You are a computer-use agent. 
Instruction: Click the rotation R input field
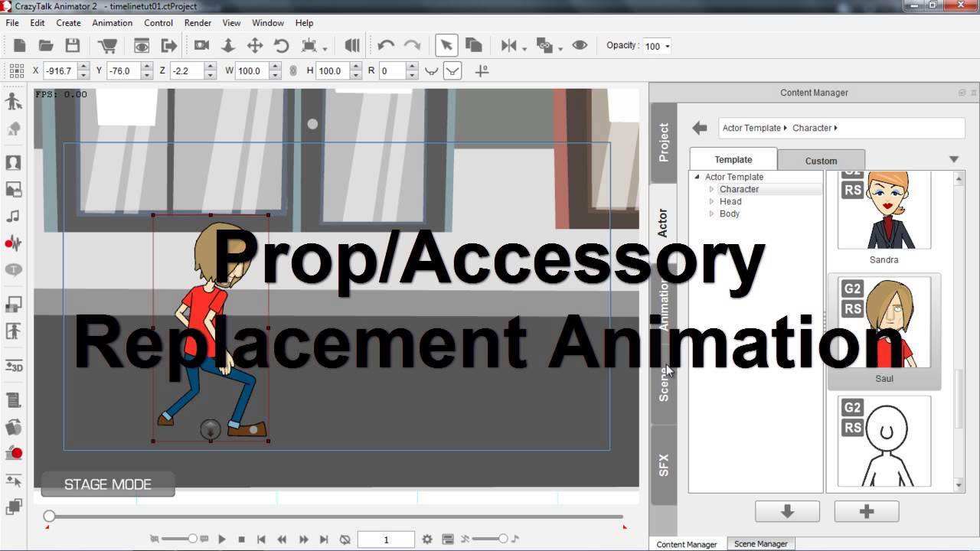[393, 70]
